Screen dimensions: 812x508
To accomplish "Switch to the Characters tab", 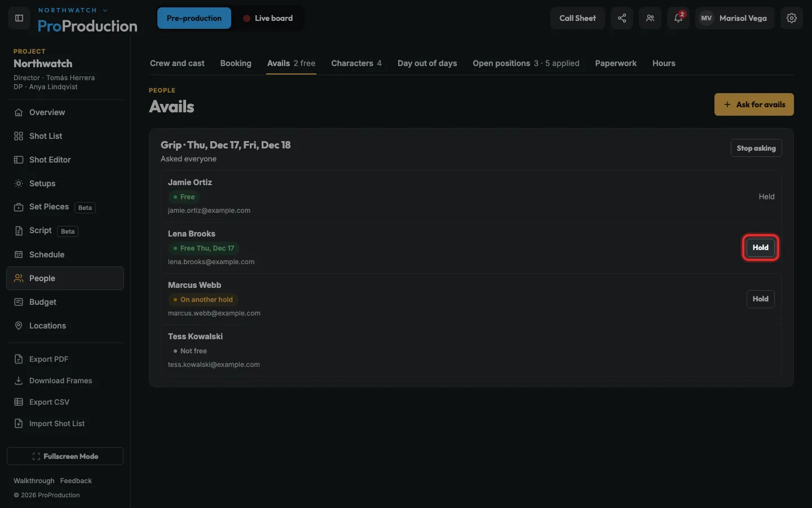I will click(356, 63).
